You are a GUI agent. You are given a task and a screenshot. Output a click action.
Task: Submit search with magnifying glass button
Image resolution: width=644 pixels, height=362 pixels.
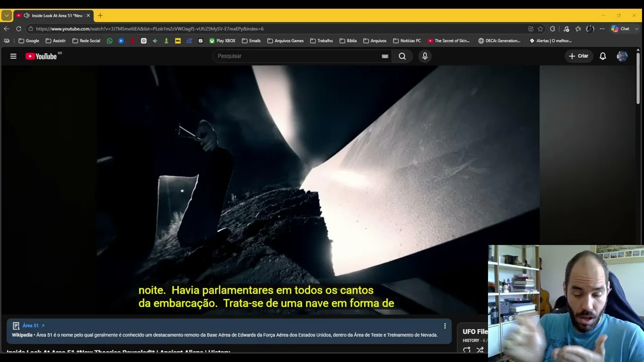[x=402, y=56]
